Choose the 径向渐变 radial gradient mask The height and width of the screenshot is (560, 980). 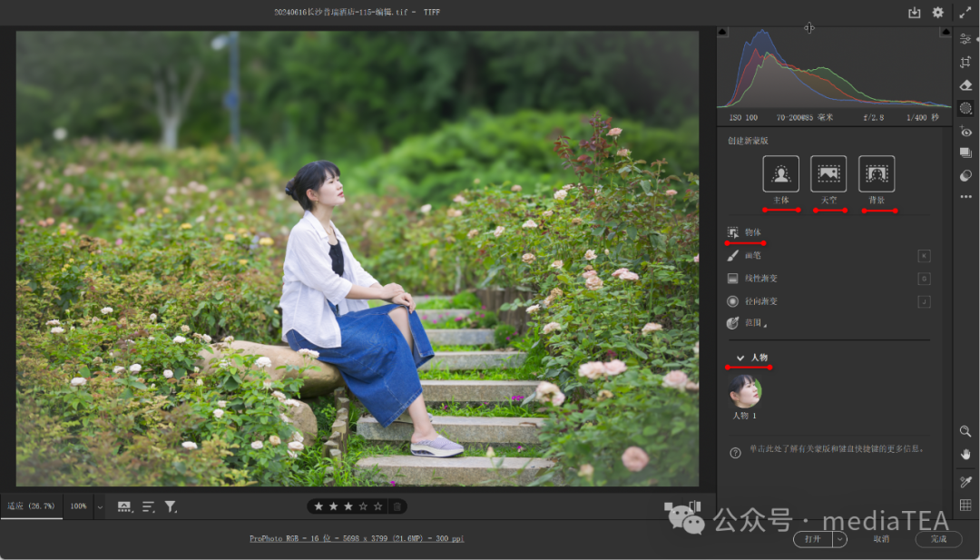pyautogui.click(x=752, y=301)
